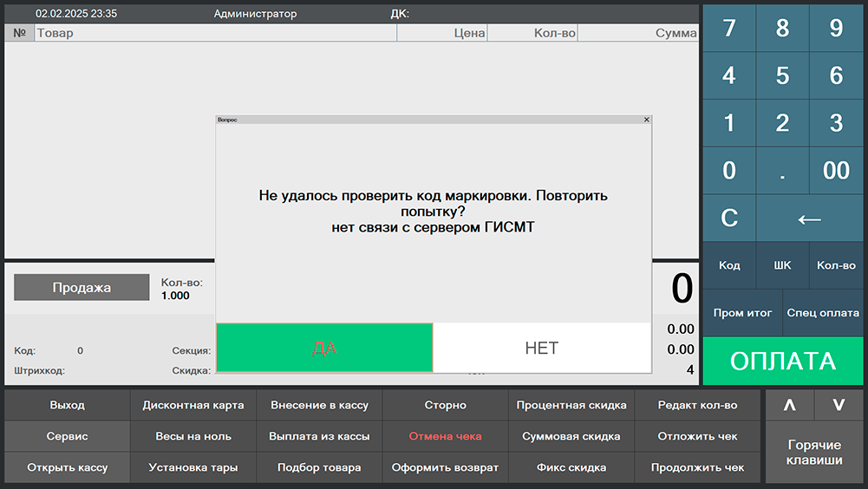Select the ШК barcode input mode
The width and height of the screenshot is (868, 489).
pyautogui.click(x=782, y=265)
